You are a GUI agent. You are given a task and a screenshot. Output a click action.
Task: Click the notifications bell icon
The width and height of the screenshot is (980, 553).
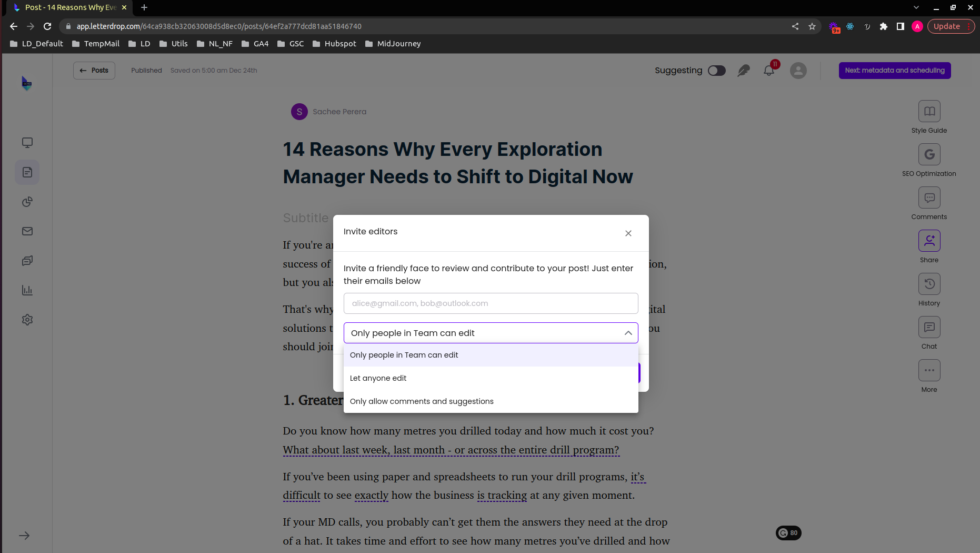[x=769, y=71]
